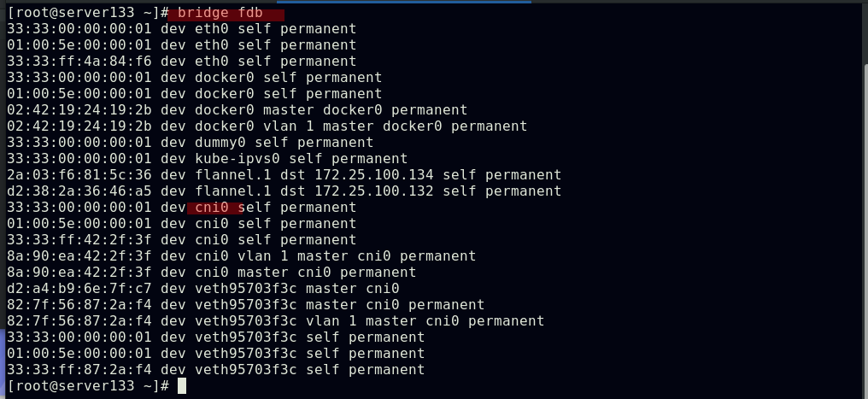
Task: Click MAC address 33:33:ff:4a:84:f6
Action: 79,62
